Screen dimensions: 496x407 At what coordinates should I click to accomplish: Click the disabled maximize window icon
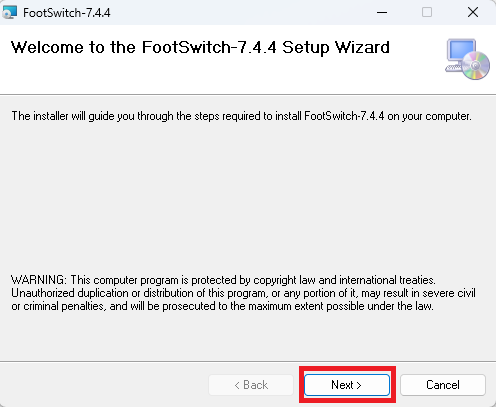click(427, 12)
